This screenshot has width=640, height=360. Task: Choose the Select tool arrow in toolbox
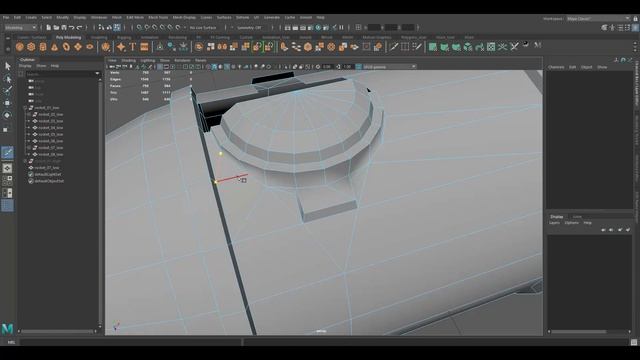7,66
